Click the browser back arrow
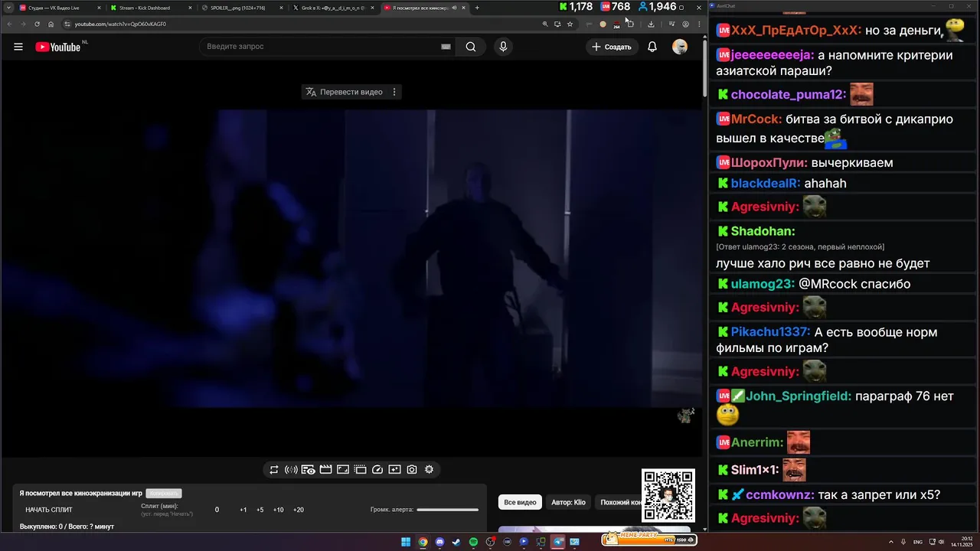This screenshot has width=980, height=551. (8, 24)
